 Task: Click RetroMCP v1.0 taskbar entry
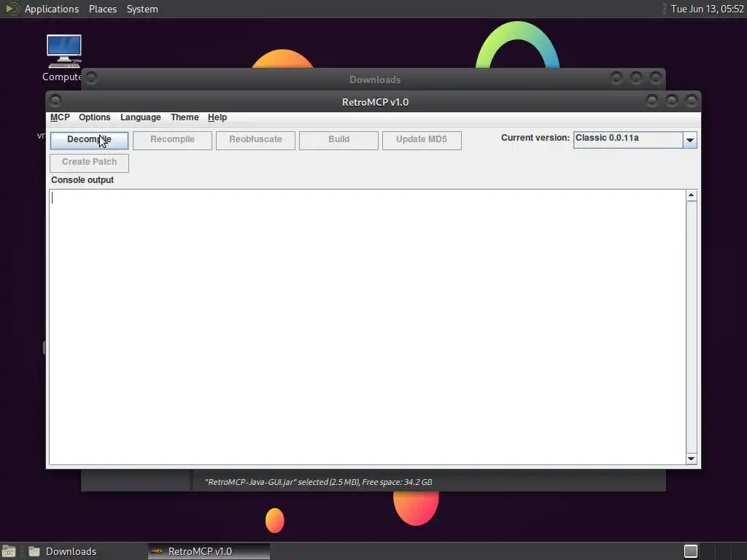tap(209, 551)
